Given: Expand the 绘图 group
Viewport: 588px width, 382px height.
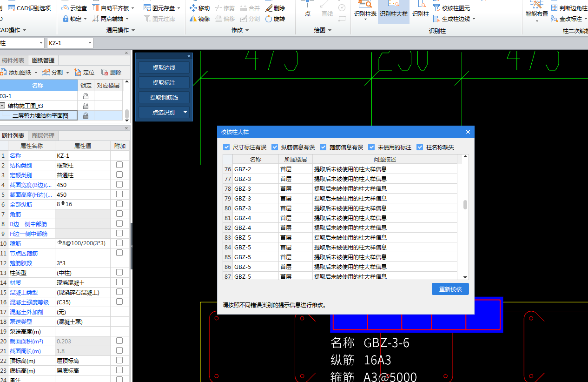Looking at the screenshot, I should (323, 30).
